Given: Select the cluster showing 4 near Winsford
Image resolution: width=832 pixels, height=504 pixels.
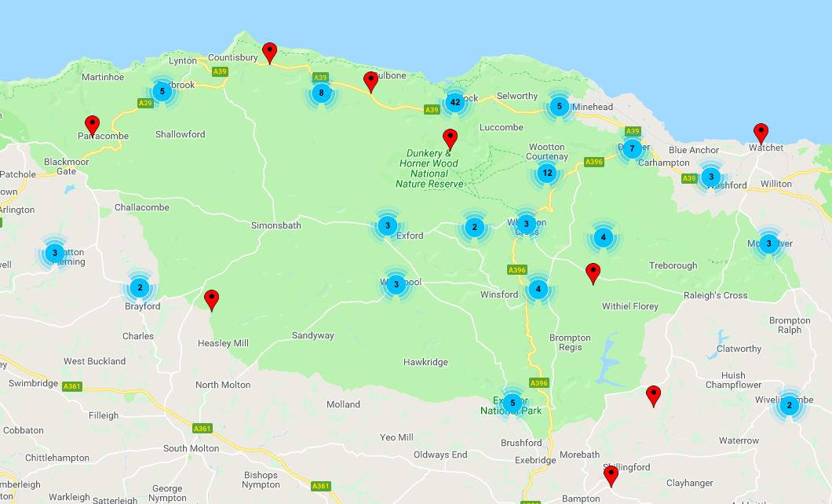Looking at the screenshot, I should point(538,288).
